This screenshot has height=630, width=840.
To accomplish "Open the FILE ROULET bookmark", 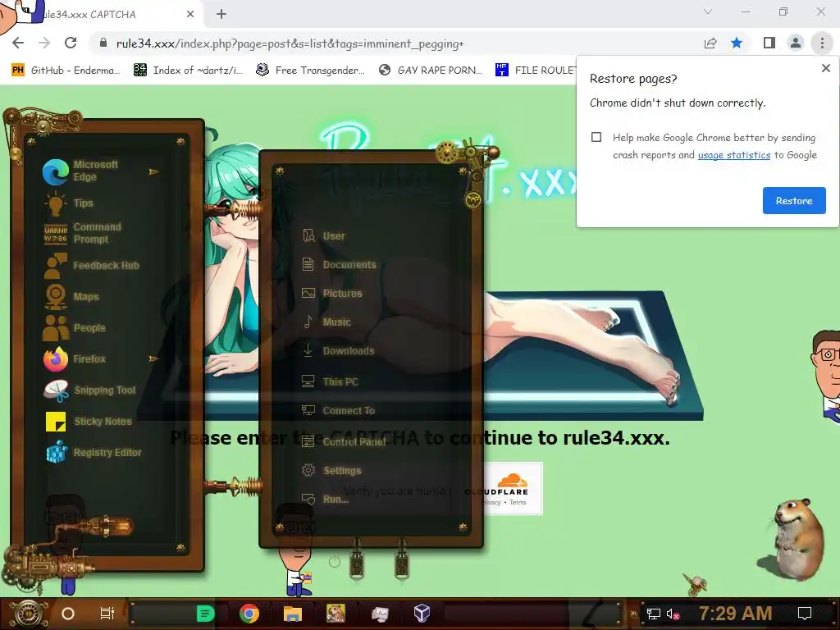I will pos(536,71).
